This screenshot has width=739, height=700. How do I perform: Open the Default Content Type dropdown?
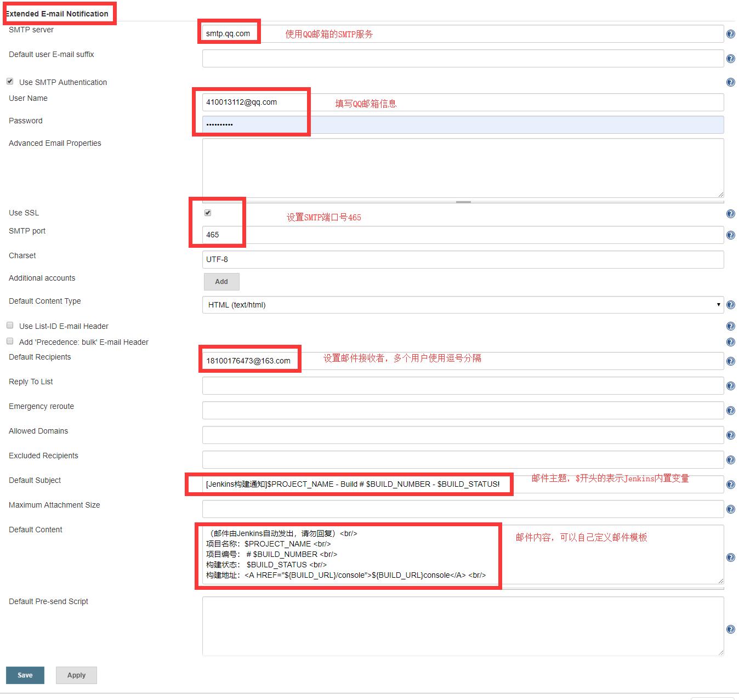point(463,305)
